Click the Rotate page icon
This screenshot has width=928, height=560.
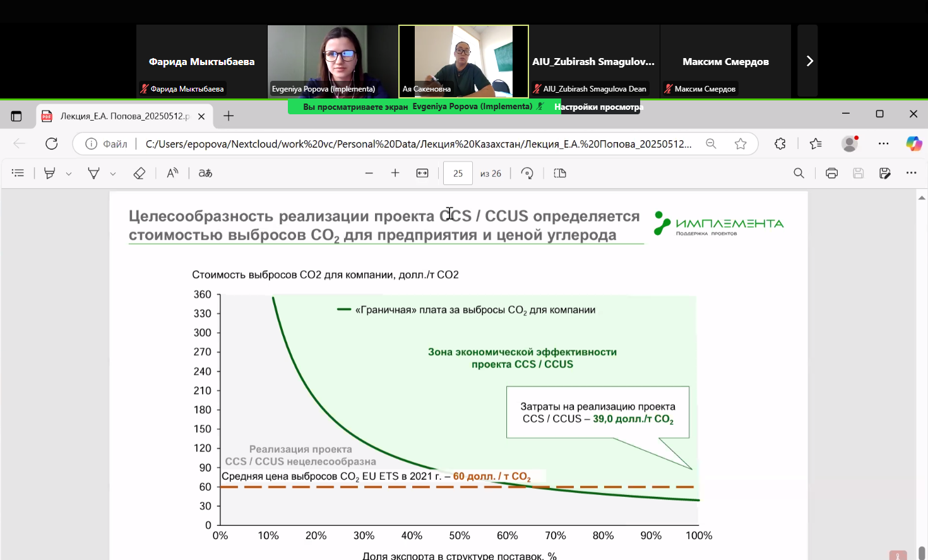click(x=527, y=173)
